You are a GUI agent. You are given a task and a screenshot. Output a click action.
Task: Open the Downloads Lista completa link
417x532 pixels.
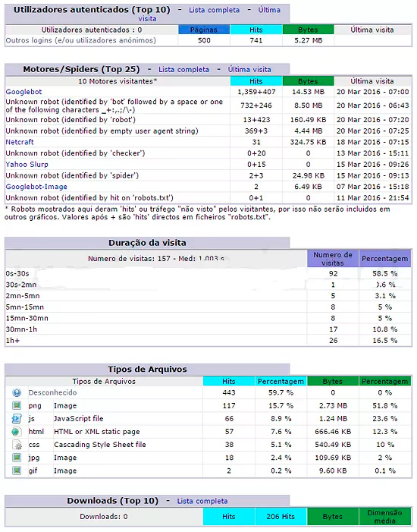[x=202, y=501]
